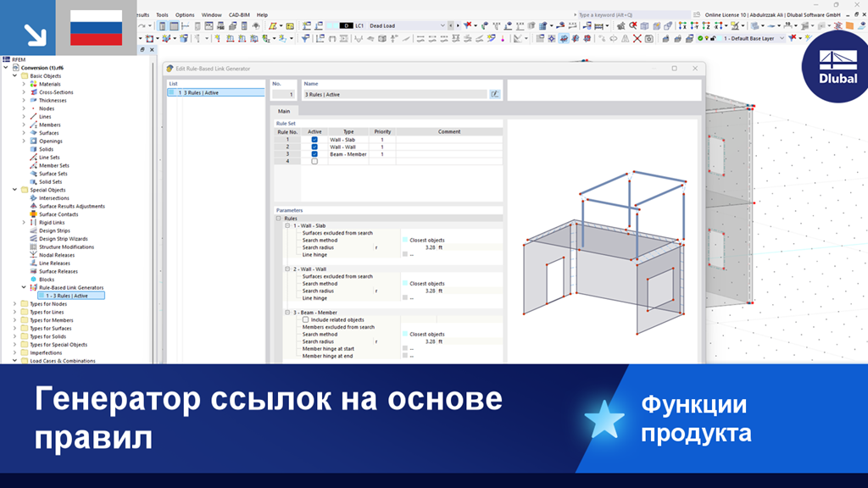This screenshot has height=488, width=868.
Task: Collapse the 1 - Wall - Slab parameter group
Action: click(287, 225)
